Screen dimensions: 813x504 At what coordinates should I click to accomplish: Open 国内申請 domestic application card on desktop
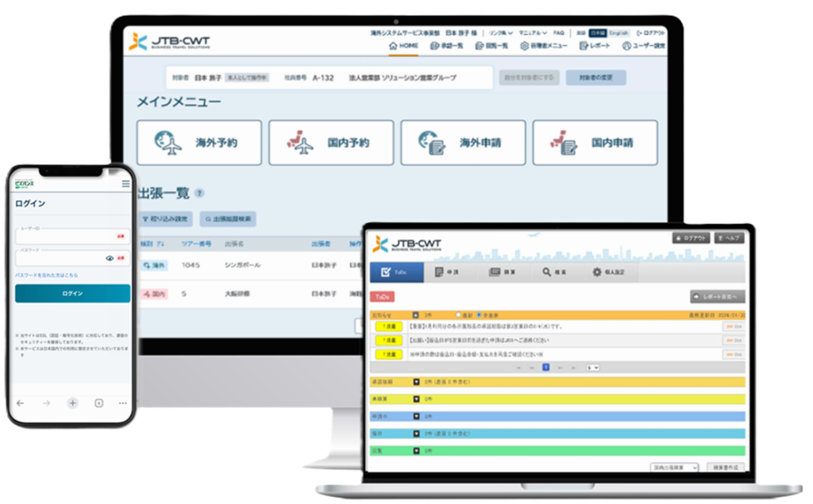click(x=595, y=143)
